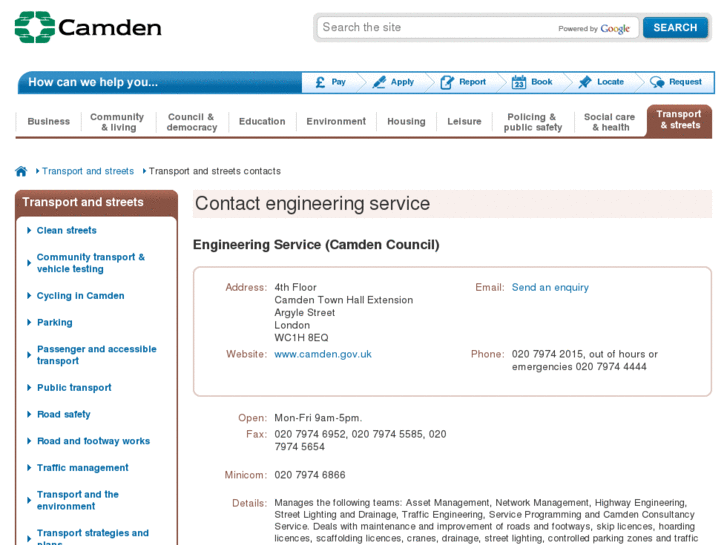
Task: Open the Business navigation tab
Action: (49, 122)
